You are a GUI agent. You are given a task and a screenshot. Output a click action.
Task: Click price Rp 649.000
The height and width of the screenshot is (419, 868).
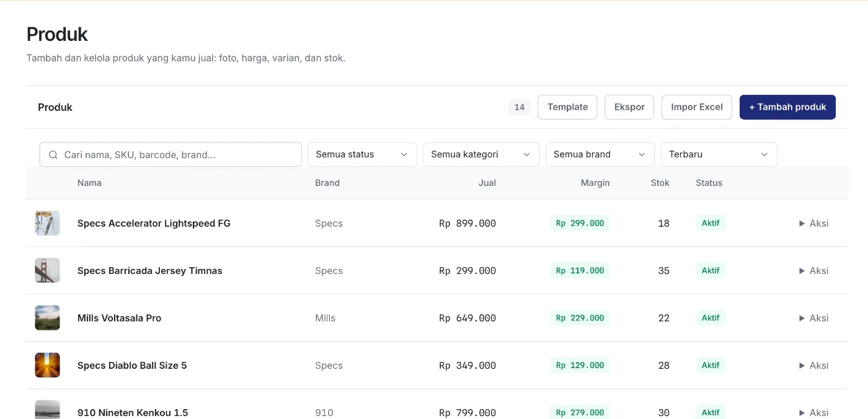tap(467, 319)
